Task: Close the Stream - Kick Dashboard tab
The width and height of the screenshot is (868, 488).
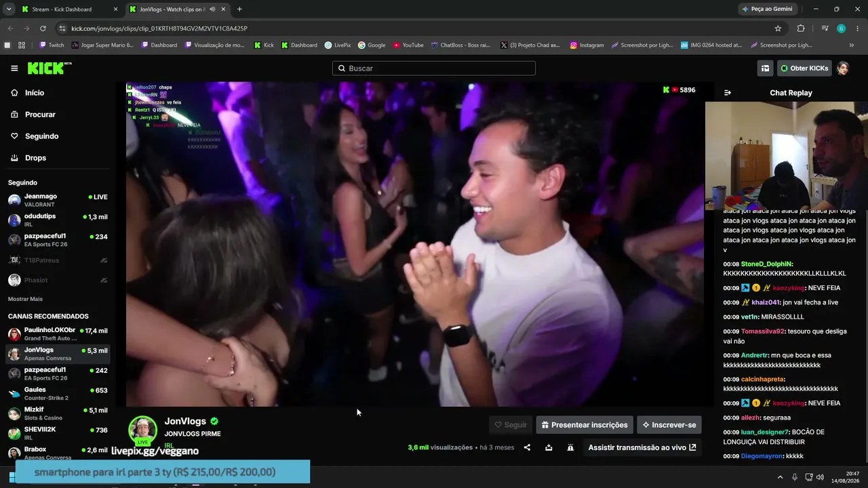Action: [x=115, y=9]
